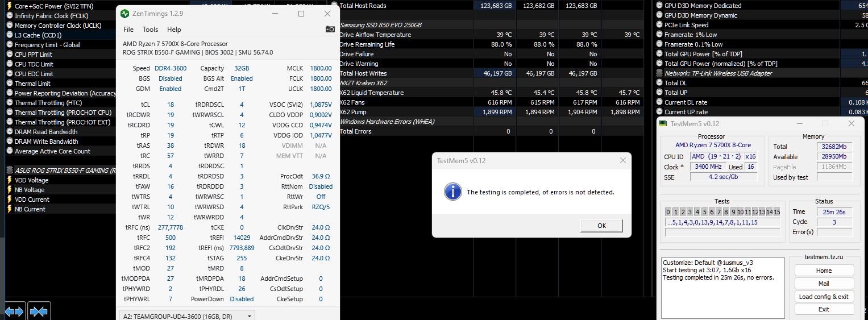Click the ProcOdt value 36.9 Ω
Screen dimensions: 868x320
321,176
